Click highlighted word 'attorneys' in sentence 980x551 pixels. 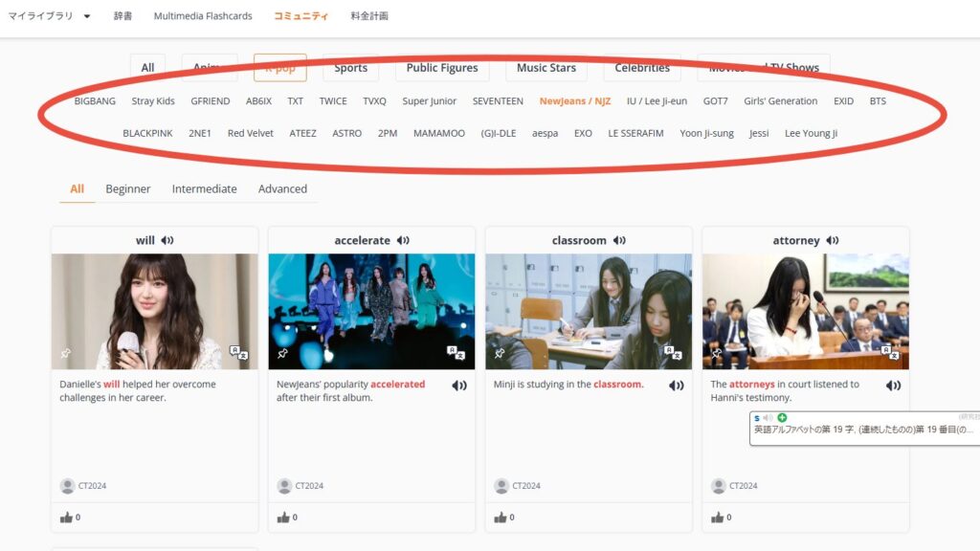coord(752,385)
